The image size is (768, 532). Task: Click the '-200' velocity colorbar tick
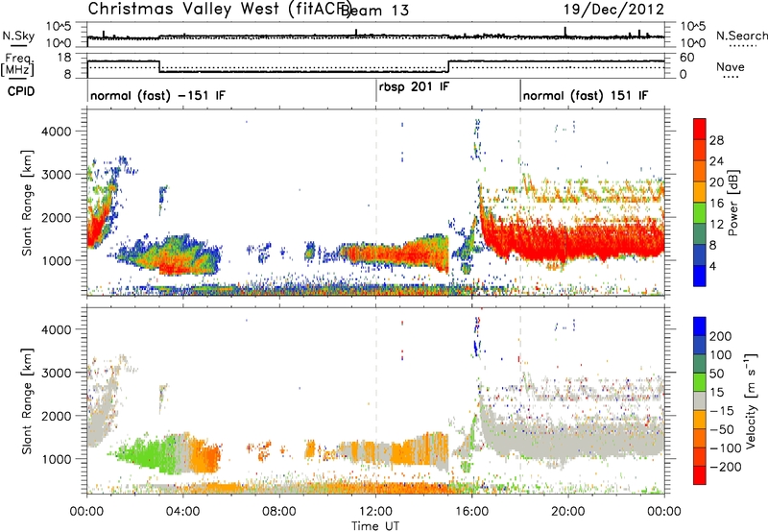click(x=726, y=467)
